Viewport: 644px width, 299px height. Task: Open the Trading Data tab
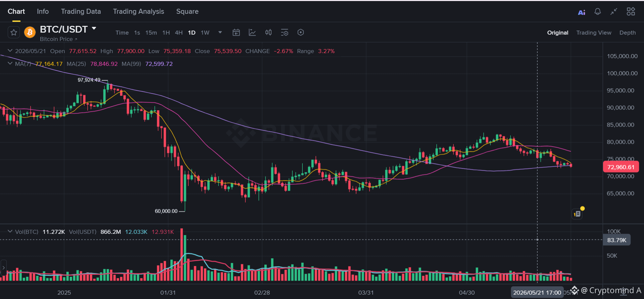81,11
